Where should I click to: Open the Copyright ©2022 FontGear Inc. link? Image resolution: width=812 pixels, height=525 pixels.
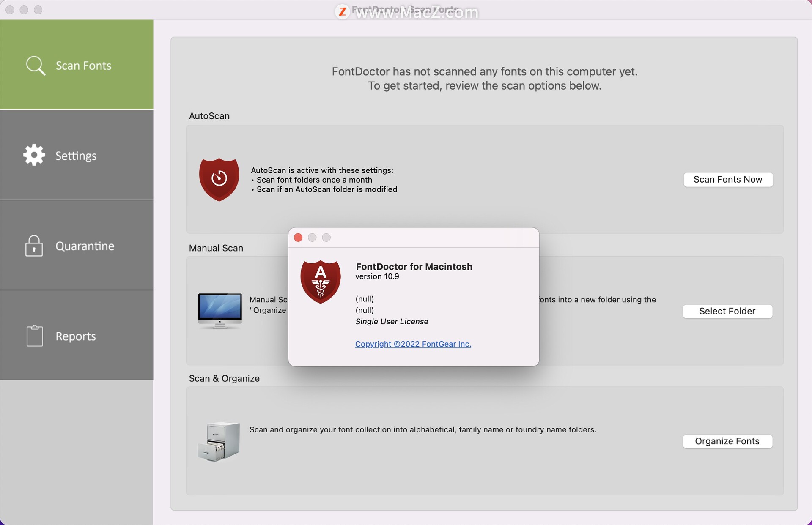pyautogui.click(x=413, y=344)
